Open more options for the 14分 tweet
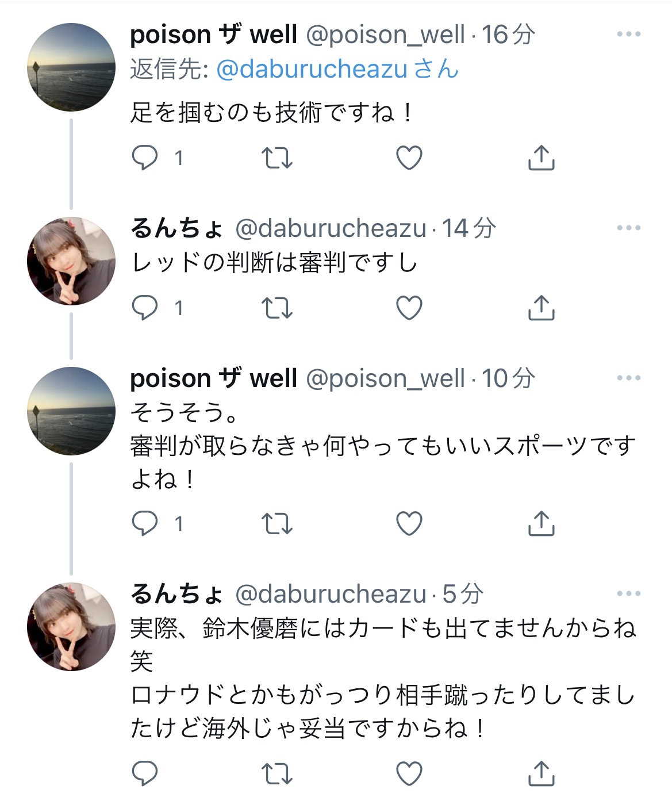The height and width of the screenshot is (797, 672). (x=628, y=228)
